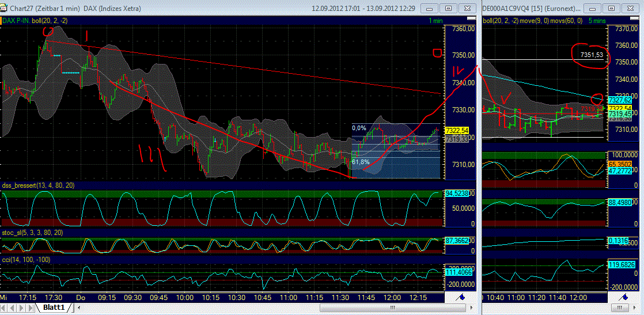
Task: Maximize the Chart27 window
Action: (449, 8)
